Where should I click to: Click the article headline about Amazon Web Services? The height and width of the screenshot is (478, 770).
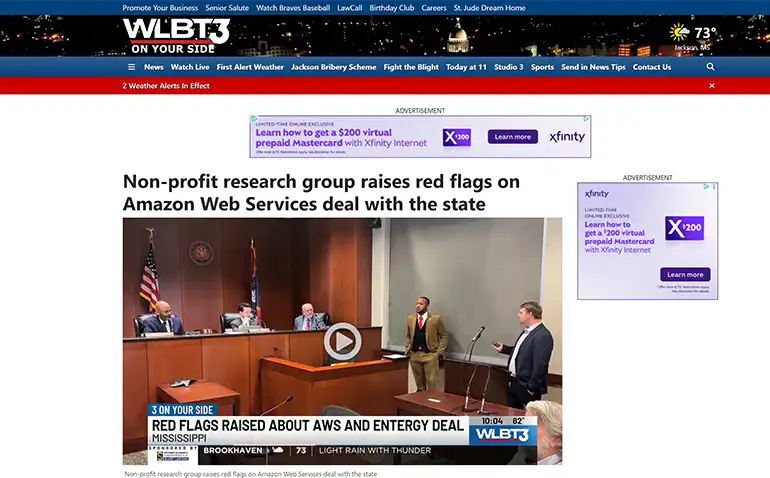[x=321, y=193]
